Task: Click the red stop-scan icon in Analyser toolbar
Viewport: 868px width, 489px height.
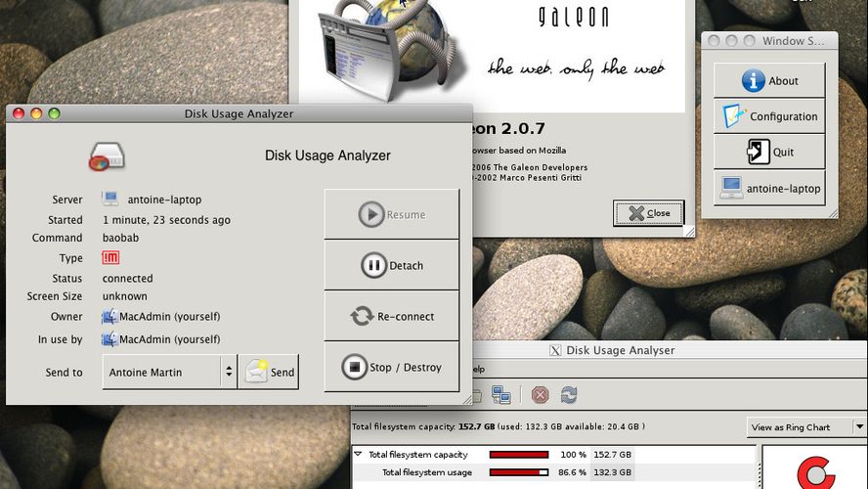Action: coord(540,395)
